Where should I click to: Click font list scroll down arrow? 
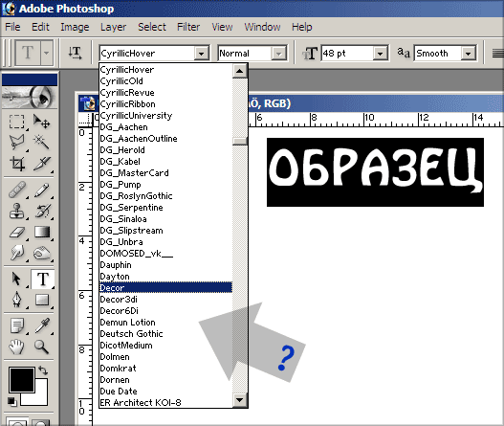pyautogui.click(x=240, y=400)
